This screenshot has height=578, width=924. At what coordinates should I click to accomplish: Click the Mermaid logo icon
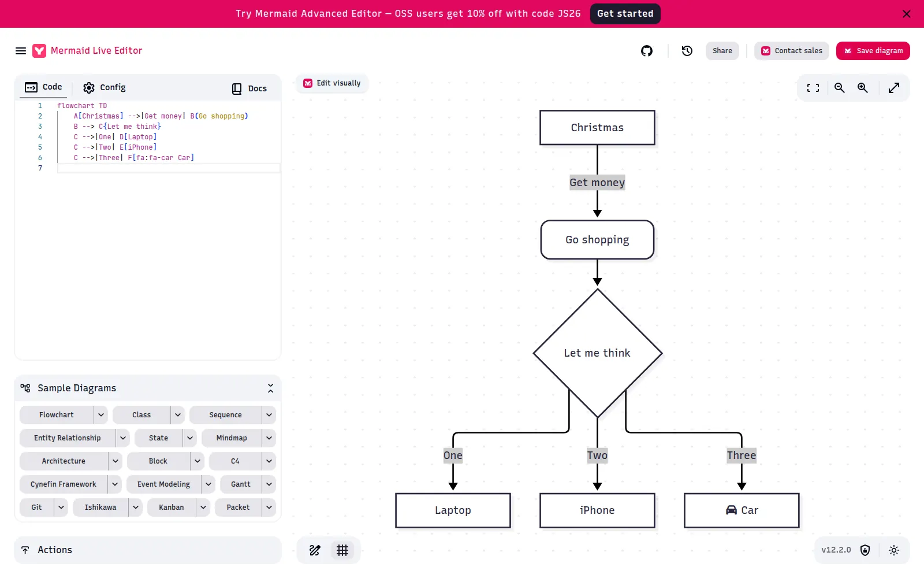[x=39, y=51]
